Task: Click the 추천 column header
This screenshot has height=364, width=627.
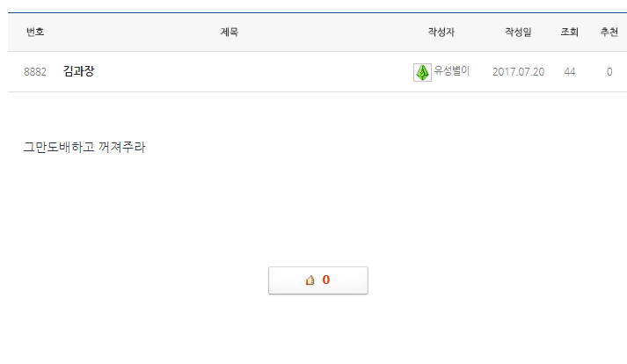Action: pyautogui.click(x=609, y=32)
